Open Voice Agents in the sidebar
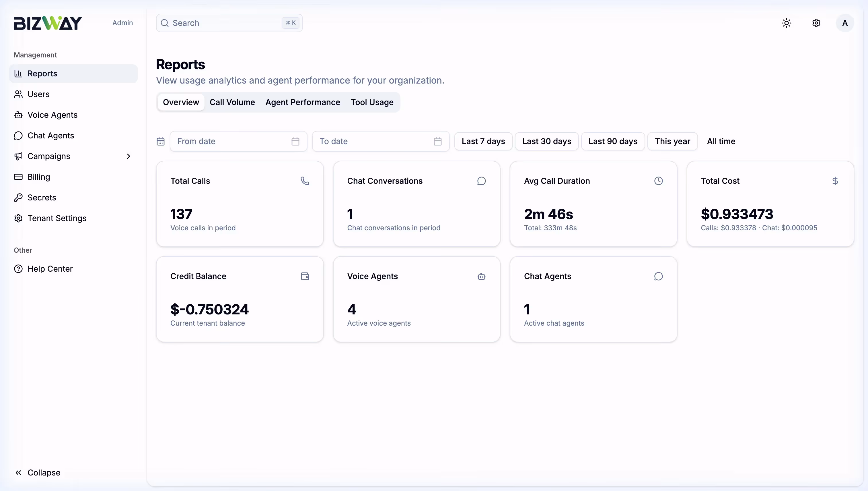868x491 pixels. pyautogui.click(x=73, y=115)
